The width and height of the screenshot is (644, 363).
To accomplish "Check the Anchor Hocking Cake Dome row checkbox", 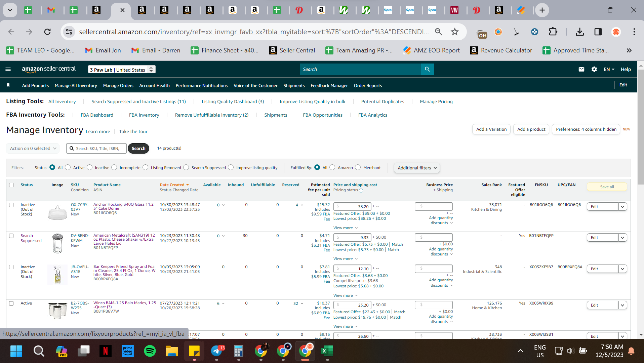I will [11, 205].
